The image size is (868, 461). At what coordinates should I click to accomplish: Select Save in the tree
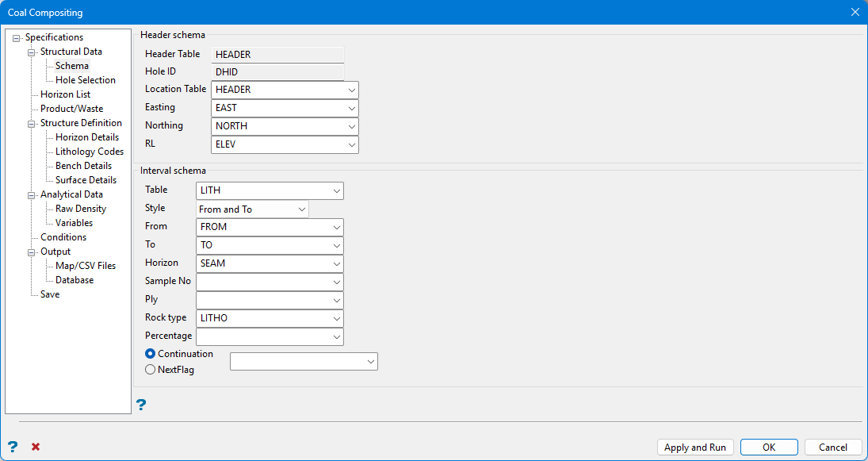coord(50,295)
